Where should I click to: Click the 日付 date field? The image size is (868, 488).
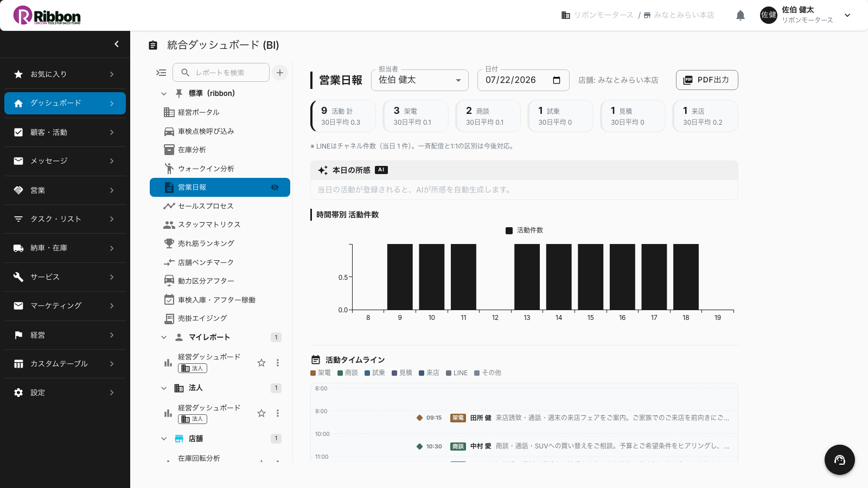click(x=524, y=80)
